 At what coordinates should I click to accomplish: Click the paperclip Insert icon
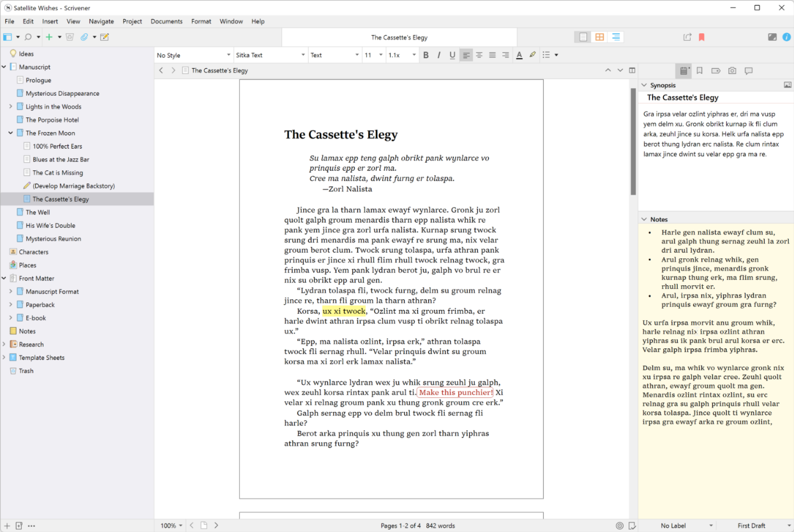pyautogui.click(x=84, y=37)
